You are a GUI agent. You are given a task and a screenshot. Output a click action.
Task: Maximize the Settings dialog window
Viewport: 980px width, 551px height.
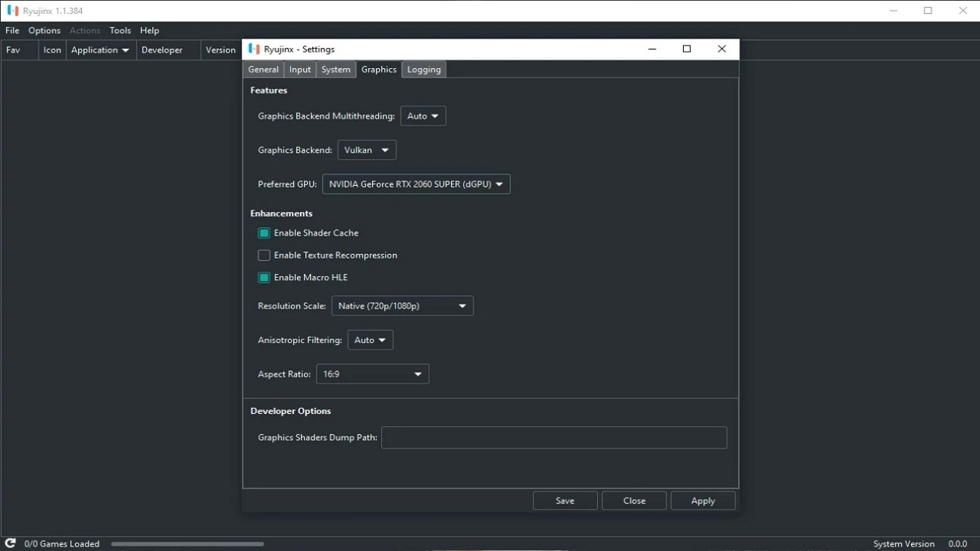coord(687,49)
